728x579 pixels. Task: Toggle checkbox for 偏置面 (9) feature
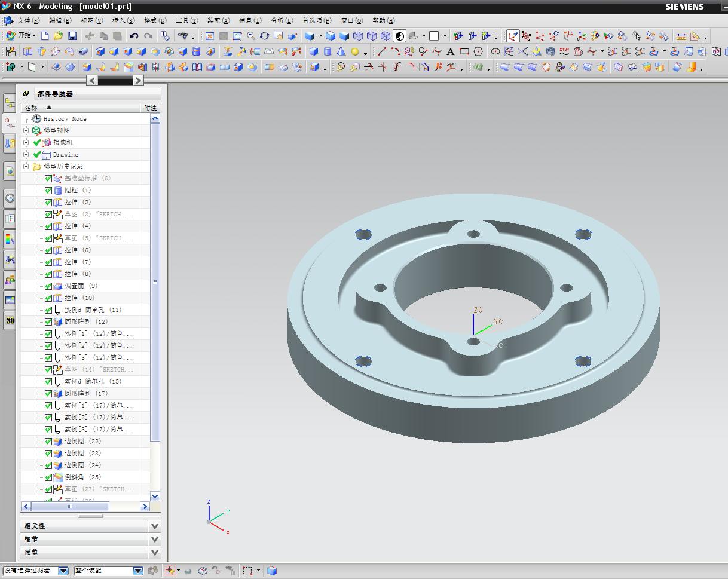click(x=48, y=286)
